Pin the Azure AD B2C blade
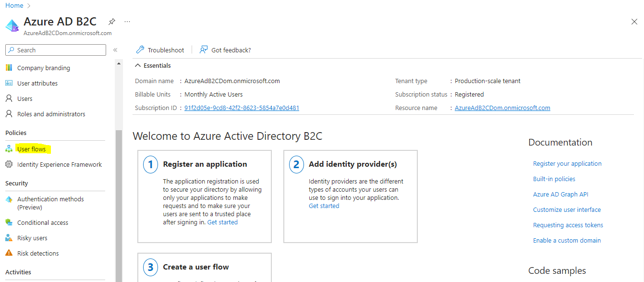 (x=111, y=22)
